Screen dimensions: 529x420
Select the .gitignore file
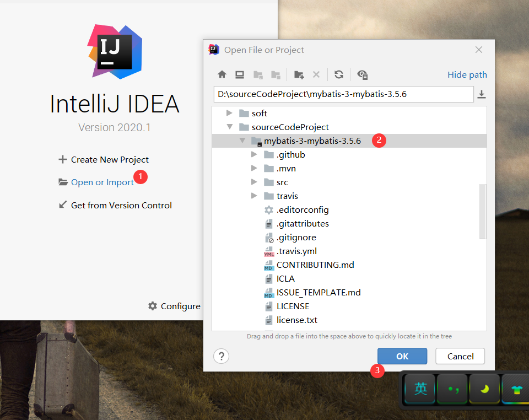point(290,238)
